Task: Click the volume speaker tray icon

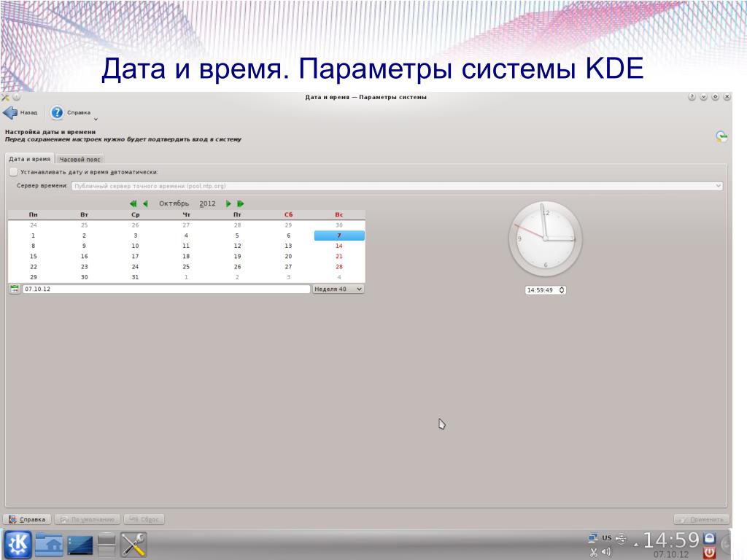Action: pos(606,553)
